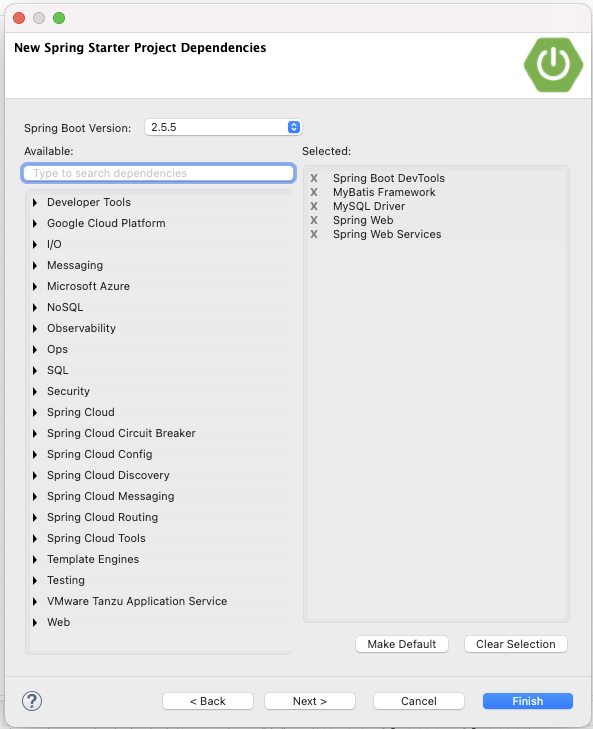Remove Spring Web with its X icon
This screenshot has height=729, width=593.
(314, 220)
